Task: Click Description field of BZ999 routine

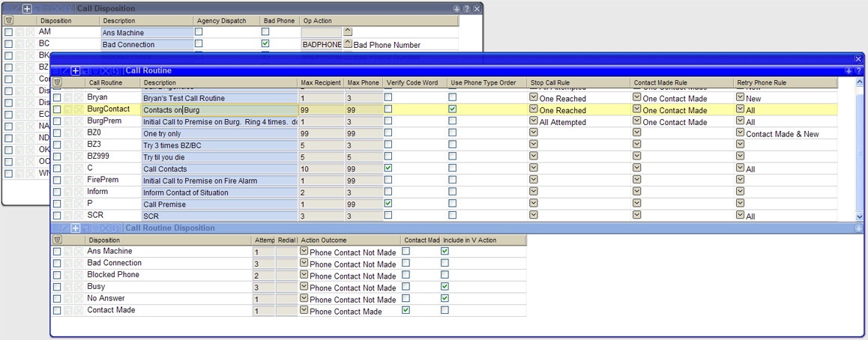Action: pyautogui.click(x=220, y=157)
